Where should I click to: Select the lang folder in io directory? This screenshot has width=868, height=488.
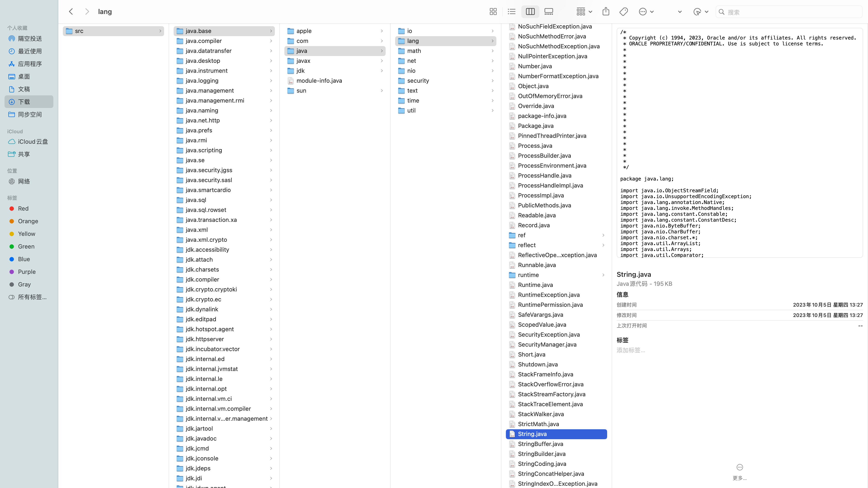[446, 40]
